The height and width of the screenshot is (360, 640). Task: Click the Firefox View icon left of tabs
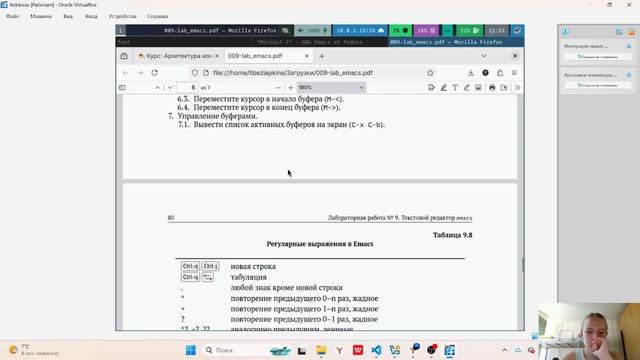click(124, 56)
